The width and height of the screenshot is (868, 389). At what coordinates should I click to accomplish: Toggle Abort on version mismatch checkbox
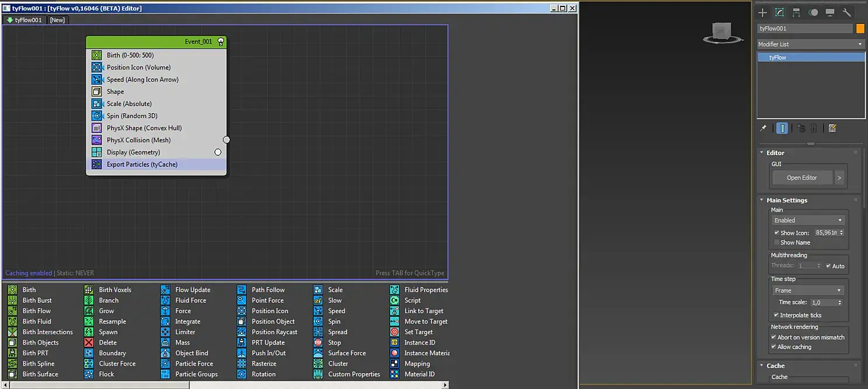pos(773,337)
